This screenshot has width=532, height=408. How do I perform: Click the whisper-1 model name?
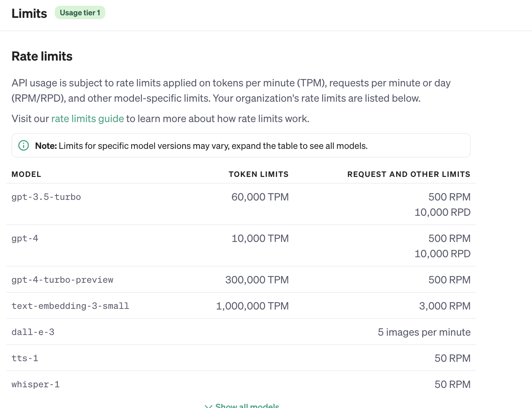pyautogui.click(x=35, y=384)
